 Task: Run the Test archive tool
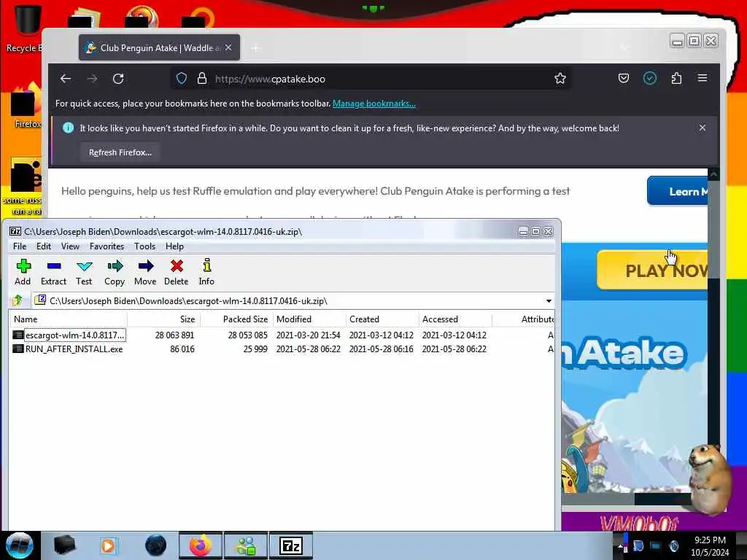(x=84, y=273)
